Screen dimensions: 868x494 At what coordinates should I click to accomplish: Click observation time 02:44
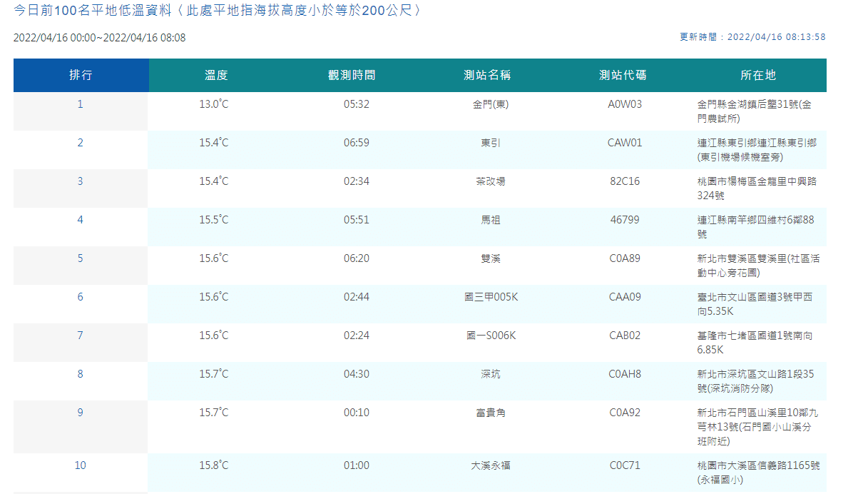coord(357,296)
